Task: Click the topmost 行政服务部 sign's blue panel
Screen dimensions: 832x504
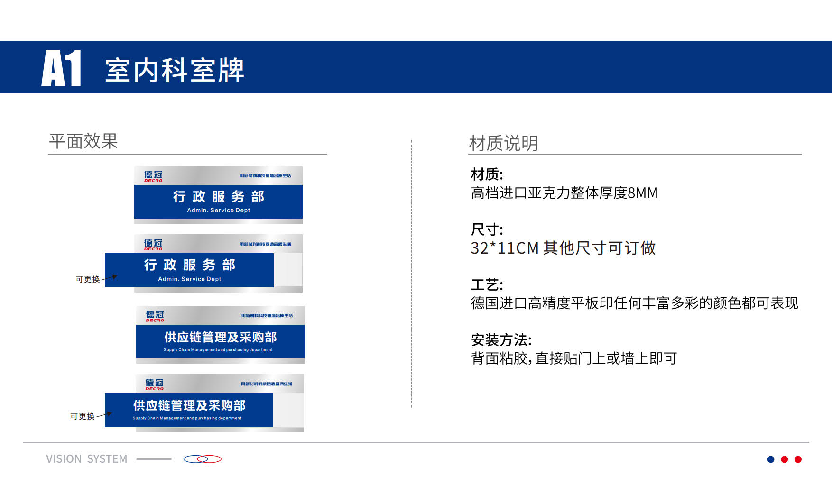Action: [218, 202]
